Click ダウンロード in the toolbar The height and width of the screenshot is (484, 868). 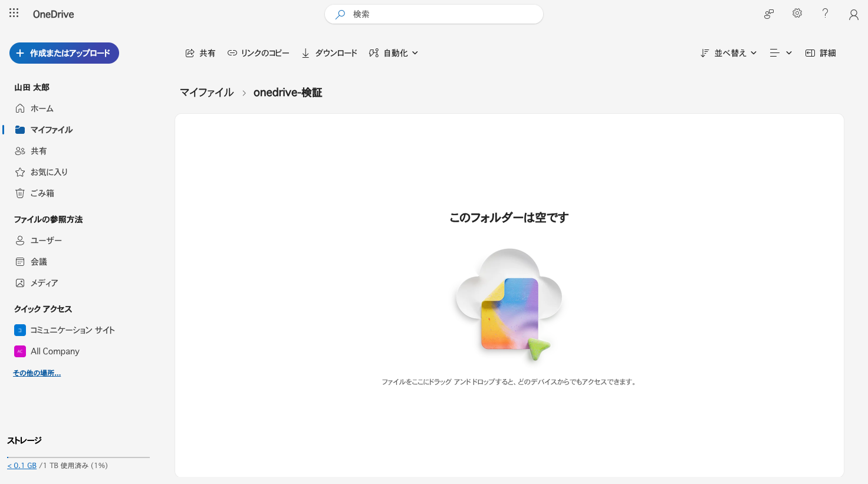[330, 53]
